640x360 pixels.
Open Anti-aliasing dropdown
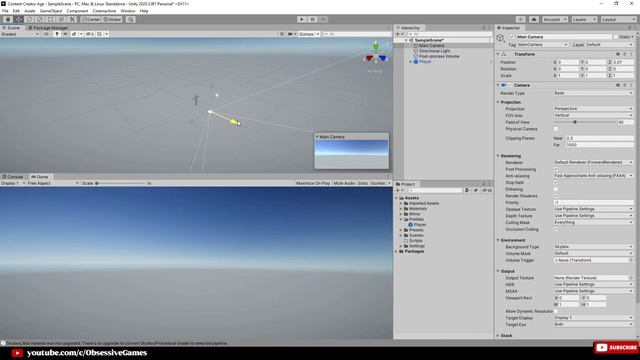(x=593, y=176)
